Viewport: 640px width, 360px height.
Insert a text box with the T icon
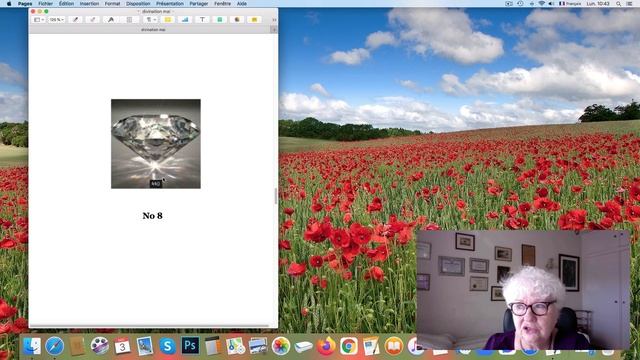[202, 20]
